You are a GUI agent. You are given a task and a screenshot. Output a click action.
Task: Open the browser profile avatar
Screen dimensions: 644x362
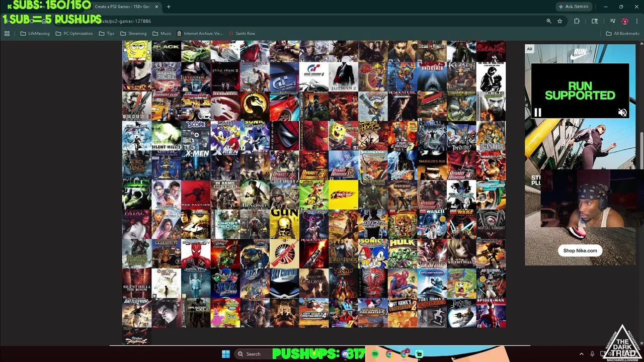pos(625,21)
